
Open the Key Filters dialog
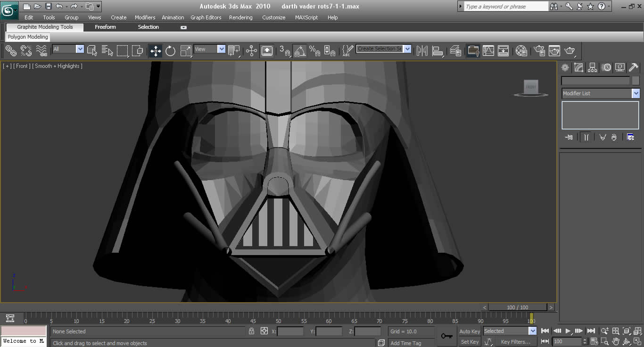515,342
